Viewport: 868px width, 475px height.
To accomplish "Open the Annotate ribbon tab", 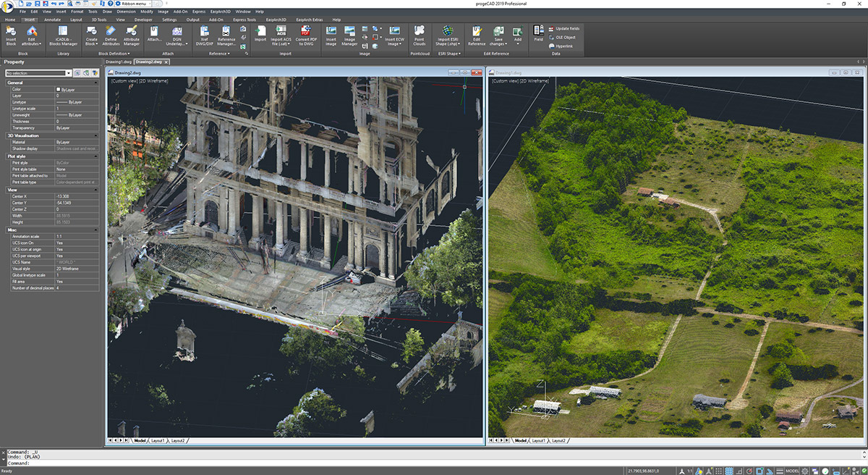I will click(x=52, y=20).
